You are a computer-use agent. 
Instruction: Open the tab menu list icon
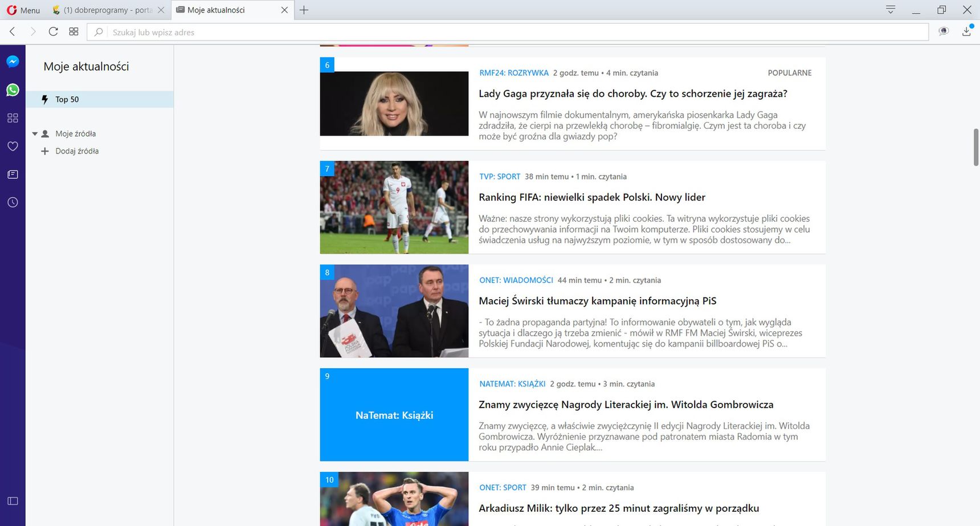[x=891, y=10]
